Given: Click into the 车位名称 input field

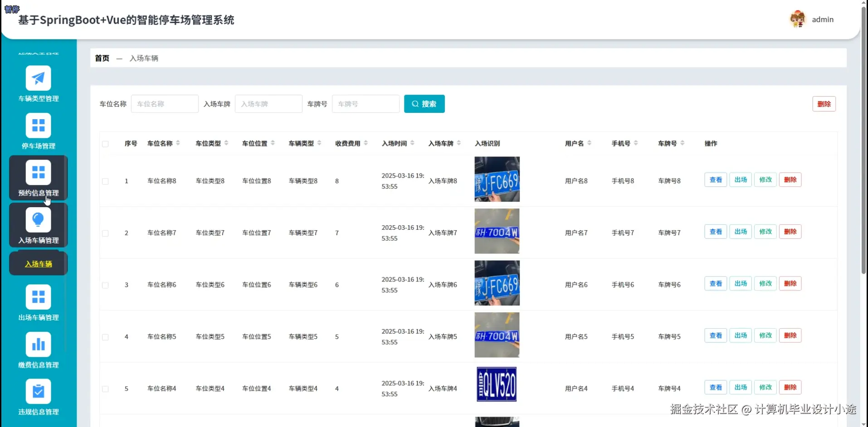Looking at the screenshot, I should 164,103.
